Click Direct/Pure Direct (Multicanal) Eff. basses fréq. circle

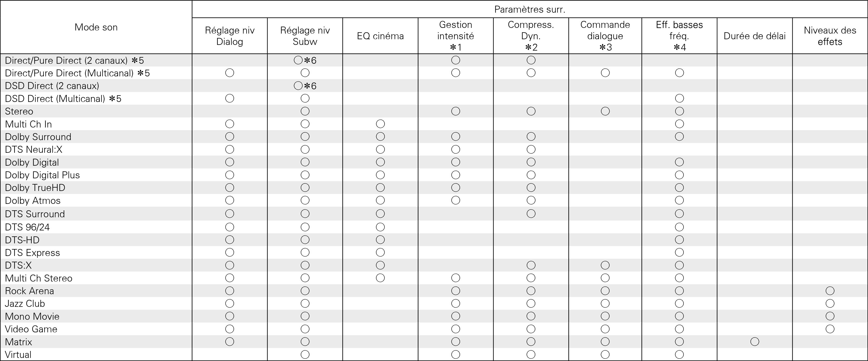(x=679, y=73)
